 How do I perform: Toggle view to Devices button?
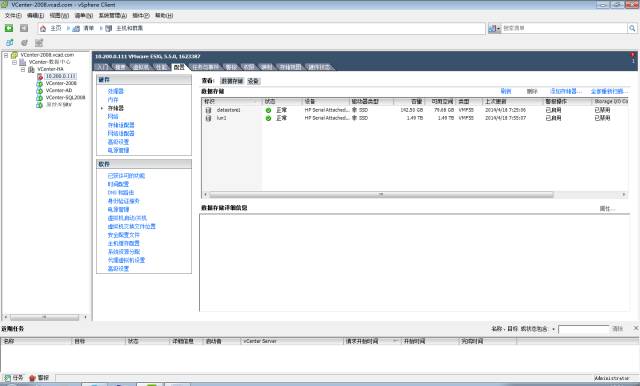pyautogui.click(x=253, y=81)
